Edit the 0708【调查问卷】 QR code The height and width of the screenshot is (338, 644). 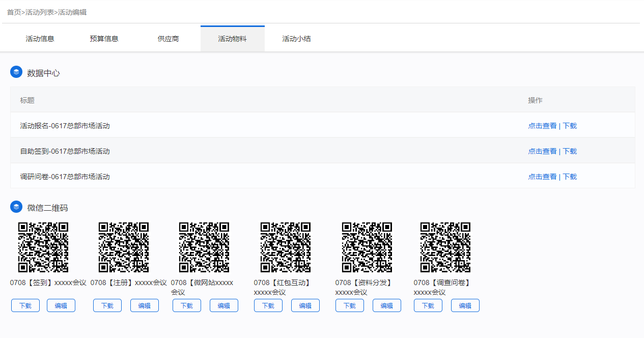pos(465,305)
